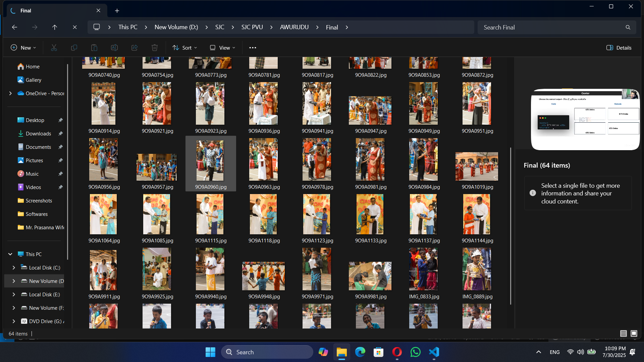The height and width of the screenshot is (362, 644).
Task: Click the Paste clipboard icon
Action: pyautogui.click(x=94, y=48)
